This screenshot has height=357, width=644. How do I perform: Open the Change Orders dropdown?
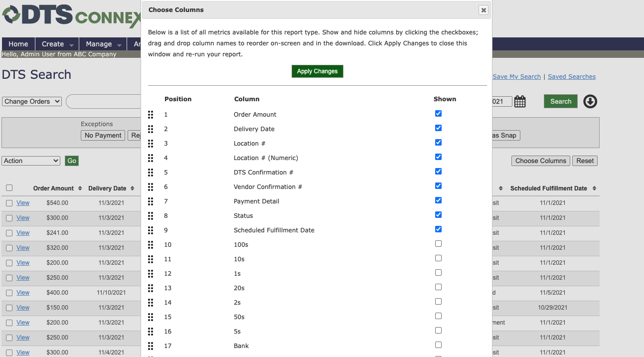(x=32, y=101)
